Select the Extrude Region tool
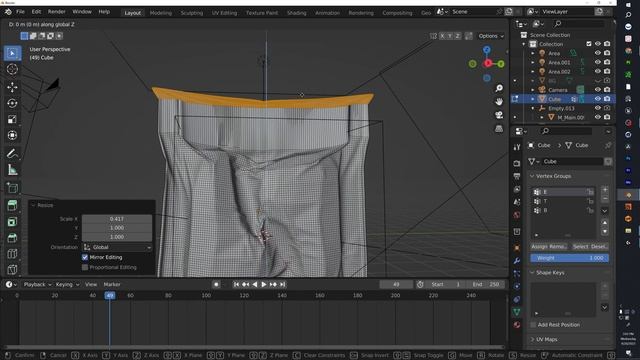The width and height of the screenshot is (640, 360). pyautogui.click(x=12, y=205)
